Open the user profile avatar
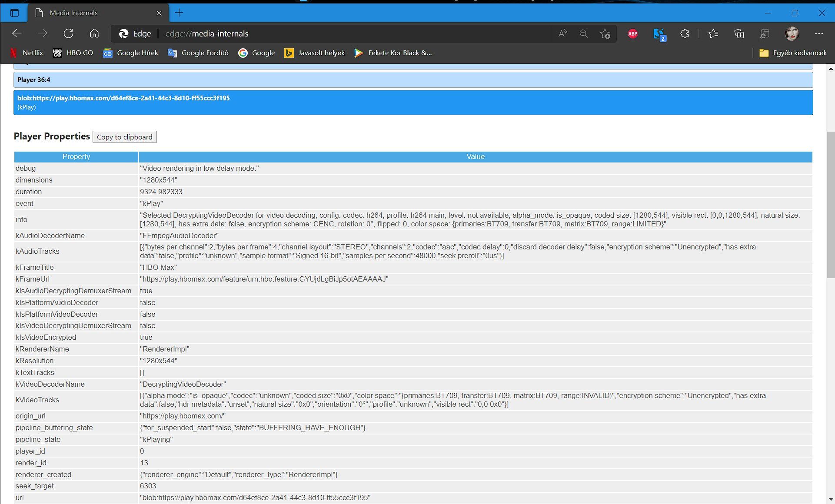The width and height of the screenshot is (835, 504). (792, 33)
